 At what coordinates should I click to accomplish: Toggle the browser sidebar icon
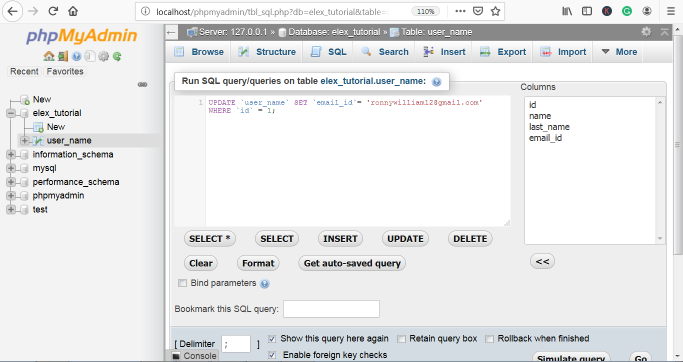click(587, 11)
